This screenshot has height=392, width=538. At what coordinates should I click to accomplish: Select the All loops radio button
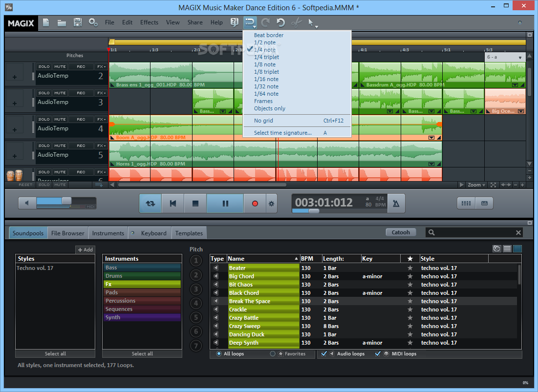(x=219, y=353)
